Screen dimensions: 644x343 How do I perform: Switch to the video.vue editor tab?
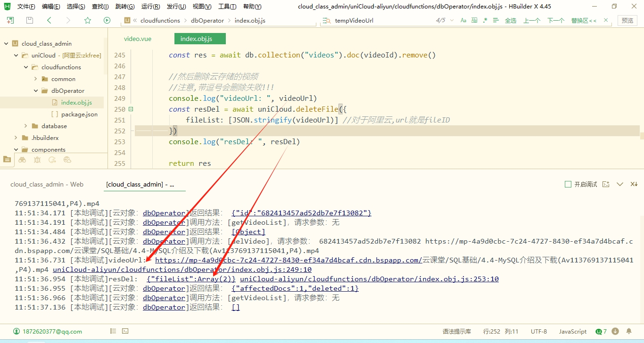138,39
